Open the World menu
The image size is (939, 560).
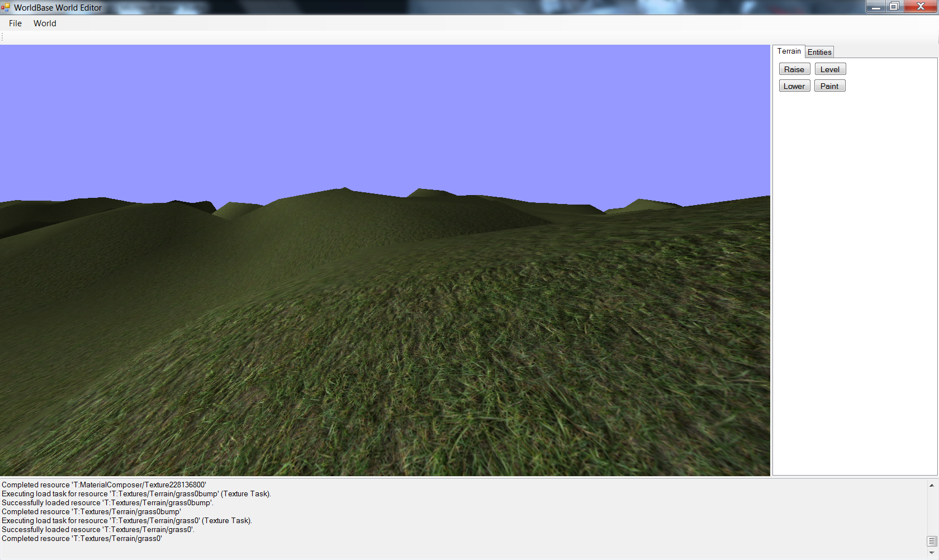pyautogui.click(x=45, y=23)
